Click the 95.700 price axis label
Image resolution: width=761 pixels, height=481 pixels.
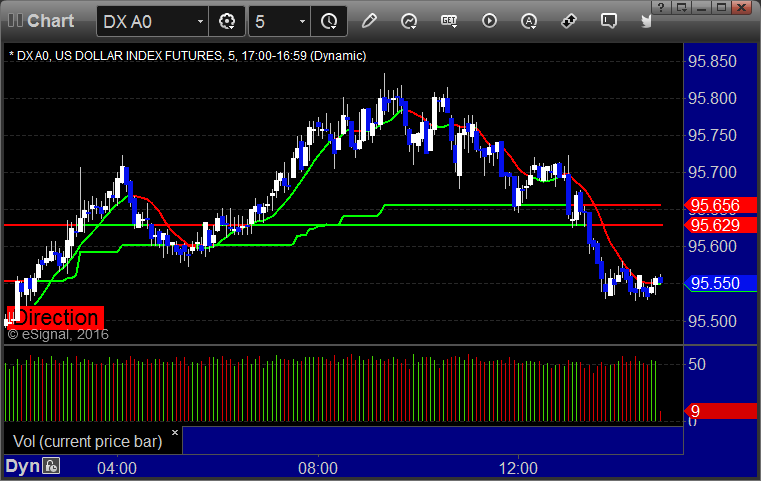(712, 172)
